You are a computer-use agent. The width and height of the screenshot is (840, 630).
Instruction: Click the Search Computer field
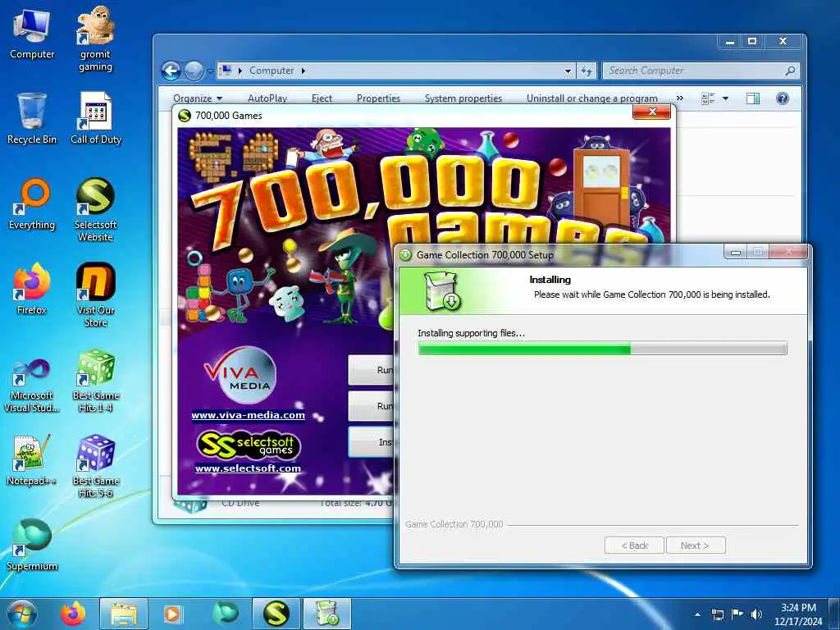click(x=701, y=71)
